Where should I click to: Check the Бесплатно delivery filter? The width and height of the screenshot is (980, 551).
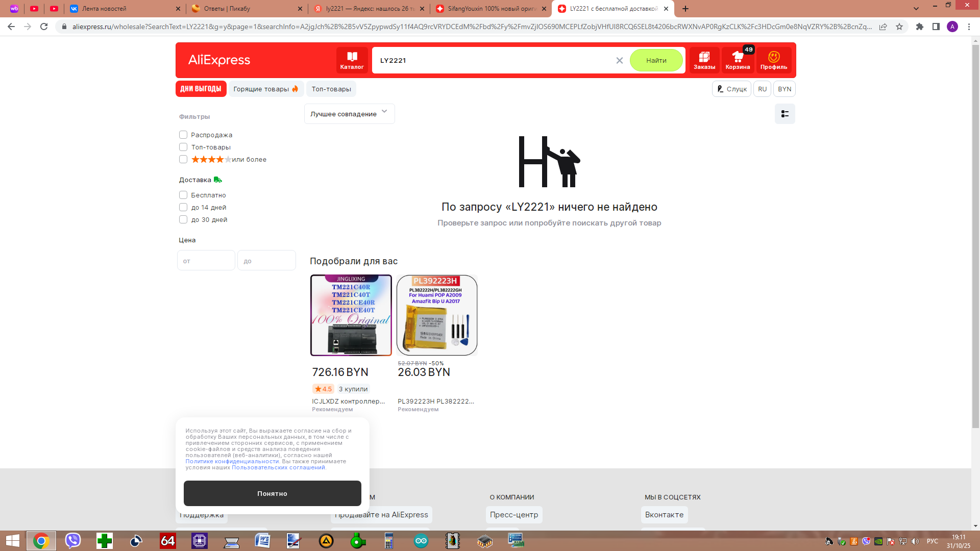point(183,195)
